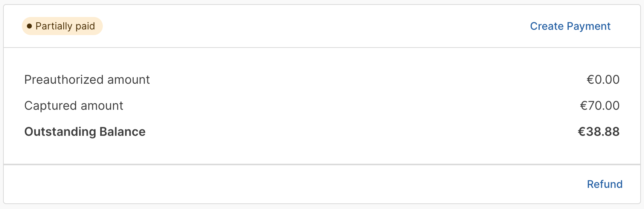Click the €0.00 preauthorized value

[x=603, y=80]
